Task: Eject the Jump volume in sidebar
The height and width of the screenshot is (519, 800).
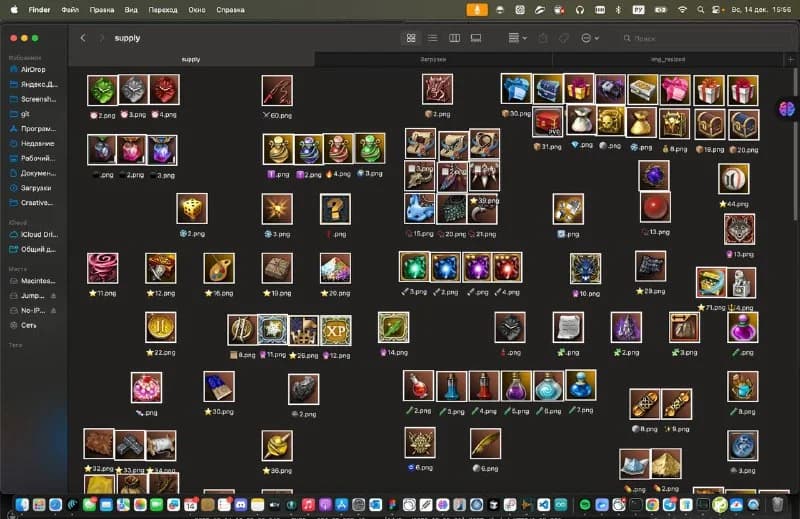Action: [53, 295]
